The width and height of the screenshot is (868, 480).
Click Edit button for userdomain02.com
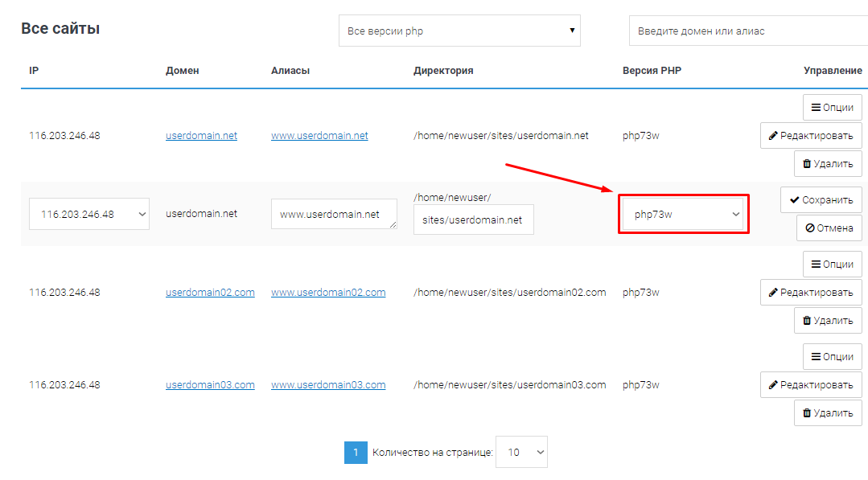pyautogui.click(x=811, y=293)
